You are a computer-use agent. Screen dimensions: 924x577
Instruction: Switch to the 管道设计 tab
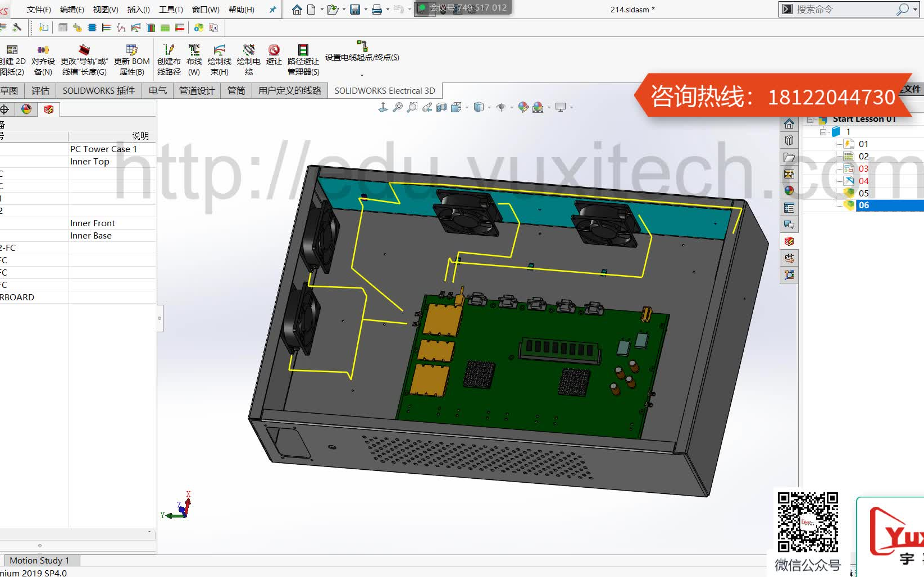tap(197, 90)
